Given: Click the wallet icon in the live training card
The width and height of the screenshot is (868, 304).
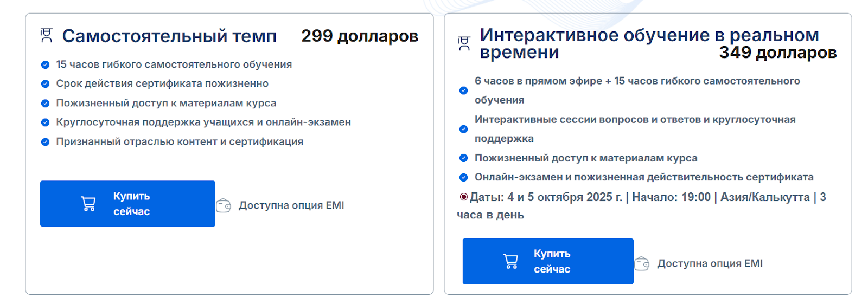Looking at the screenshot, I should 642,264.
